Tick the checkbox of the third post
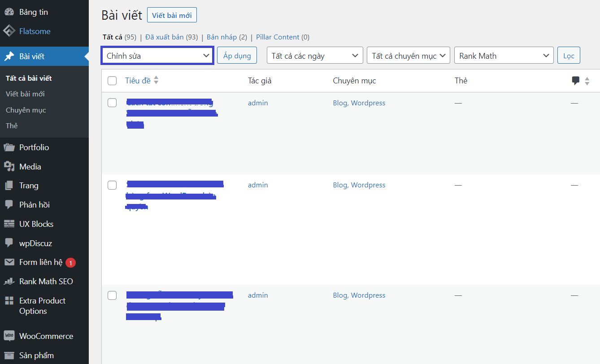 tap(112, 295)
